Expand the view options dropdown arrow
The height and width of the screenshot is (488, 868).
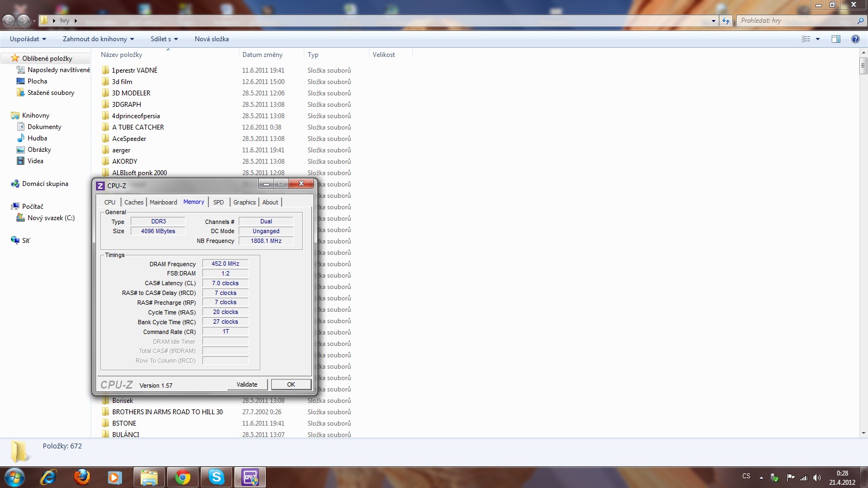818,39
